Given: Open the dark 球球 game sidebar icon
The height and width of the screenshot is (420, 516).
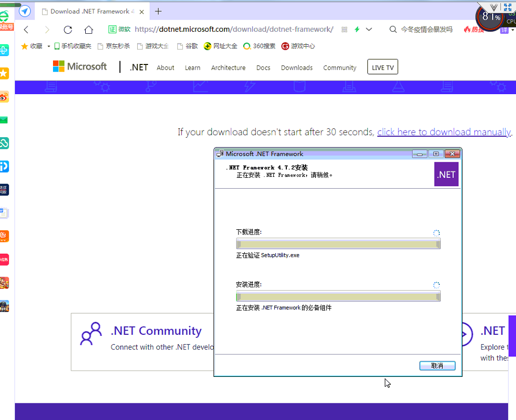Looking at the screenshot, I should click(4, 190).
